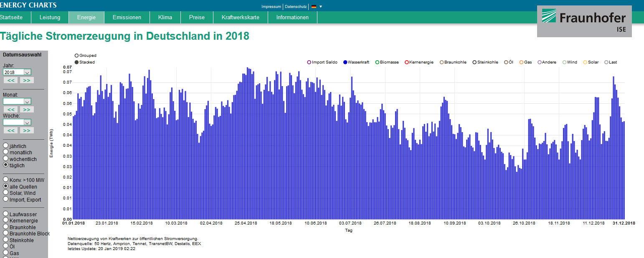
Task: Toggle the Wind legend marker
Action: (x=564, y=62)
